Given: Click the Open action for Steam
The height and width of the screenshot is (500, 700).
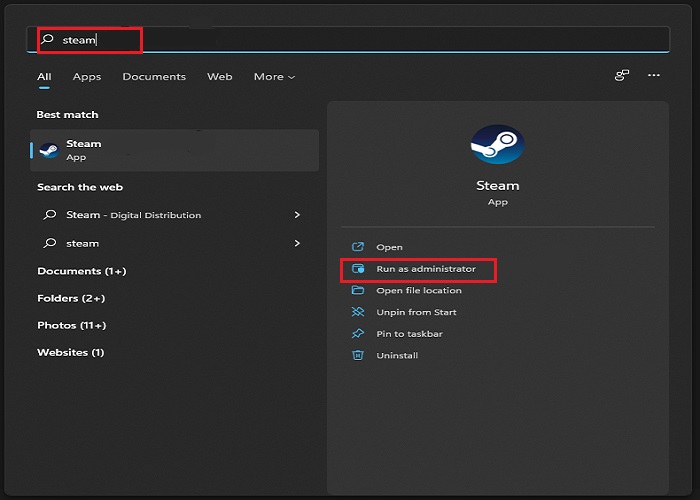Looking at the screenshot, I should (x=389, y=247).
